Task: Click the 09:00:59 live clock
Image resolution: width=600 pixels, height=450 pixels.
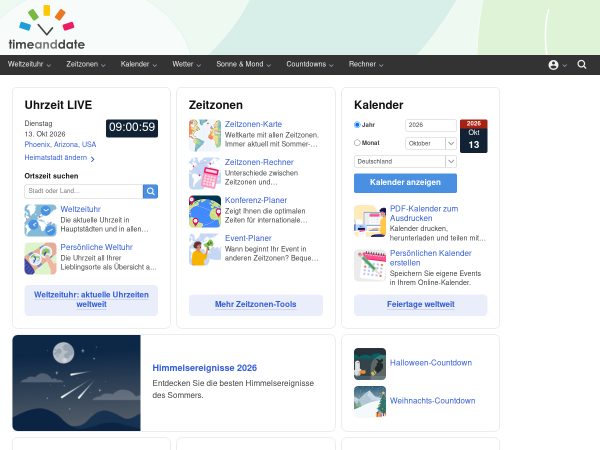Action: (x=132, y=128)
